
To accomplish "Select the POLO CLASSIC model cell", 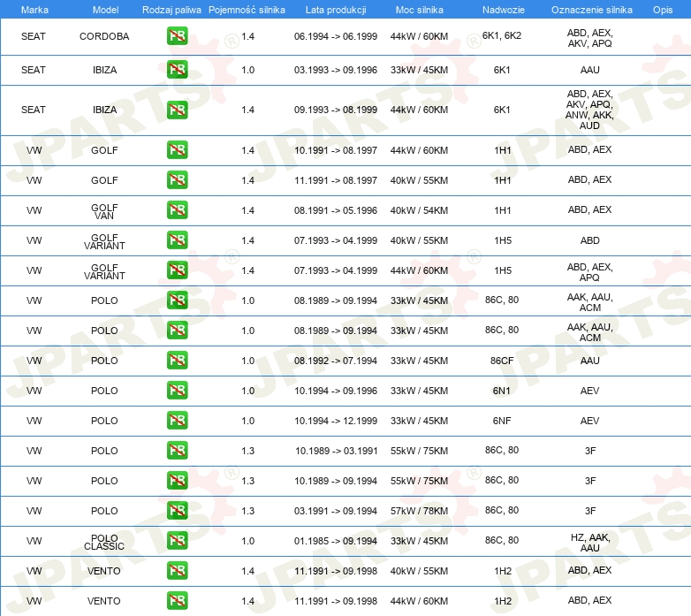I will [x=104, y=542].
